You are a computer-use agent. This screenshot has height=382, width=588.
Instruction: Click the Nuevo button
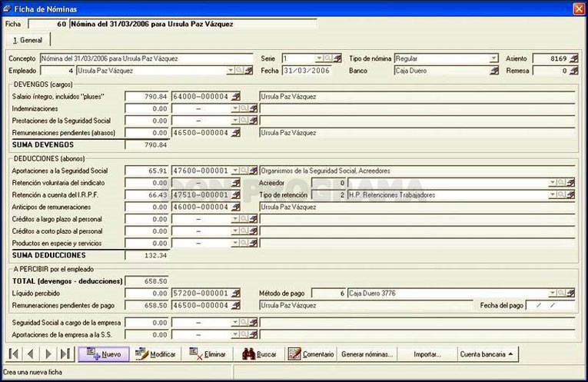coord(104,354)
